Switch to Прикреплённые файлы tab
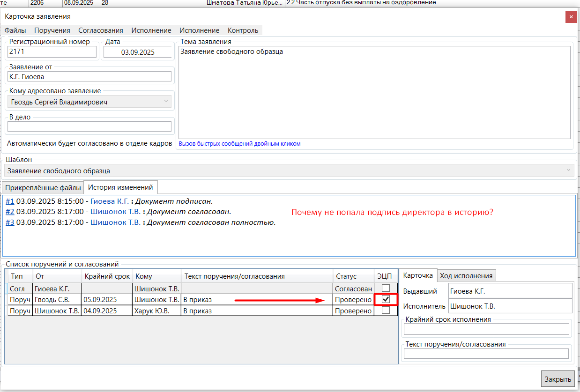 [x=43, y=188]
